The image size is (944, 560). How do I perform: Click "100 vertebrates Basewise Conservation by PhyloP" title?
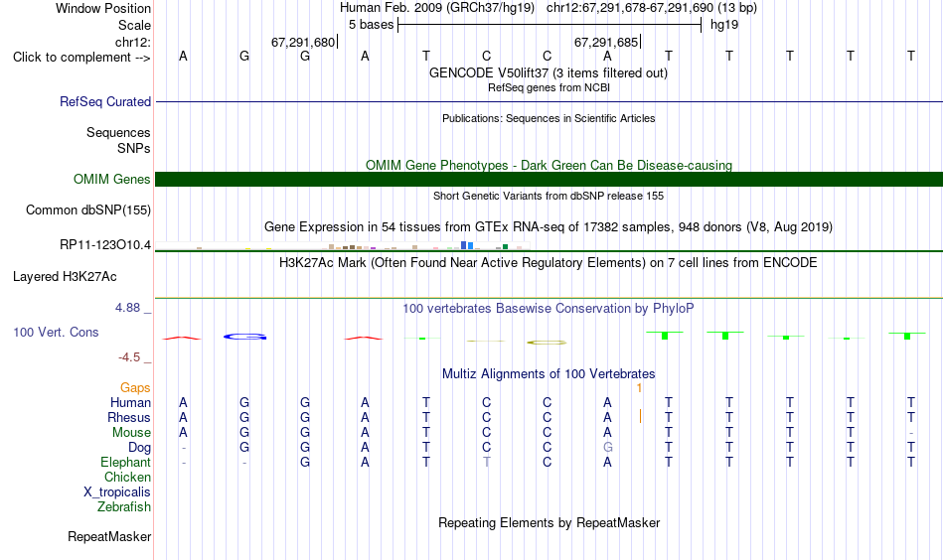[548, 309]
